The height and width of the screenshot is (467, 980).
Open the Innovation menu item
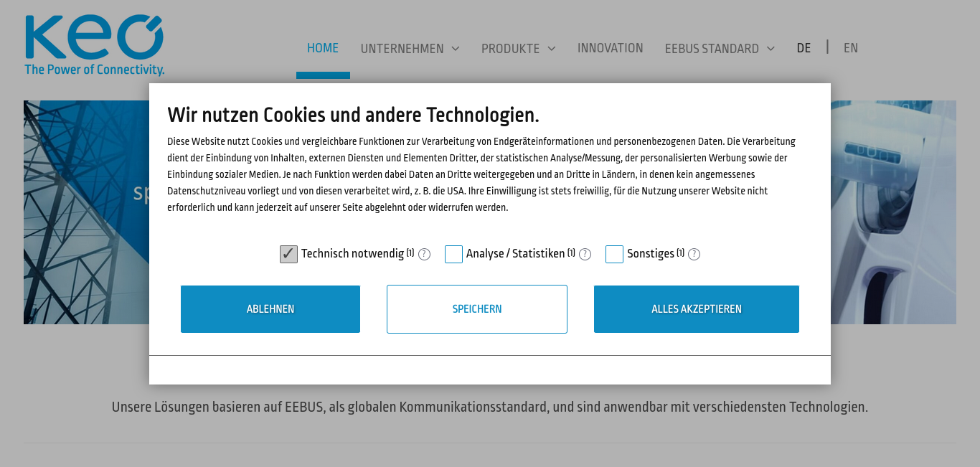point(611,48)
